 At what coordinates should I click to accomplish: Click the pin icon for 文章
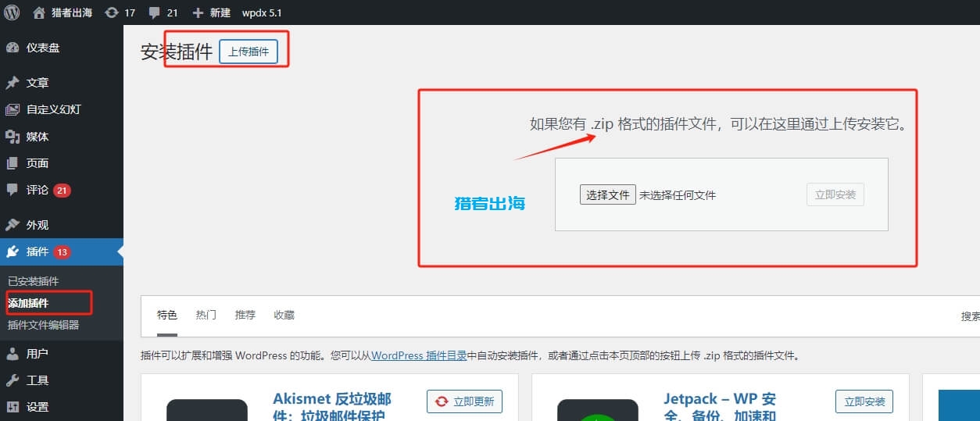coord(13,83)
